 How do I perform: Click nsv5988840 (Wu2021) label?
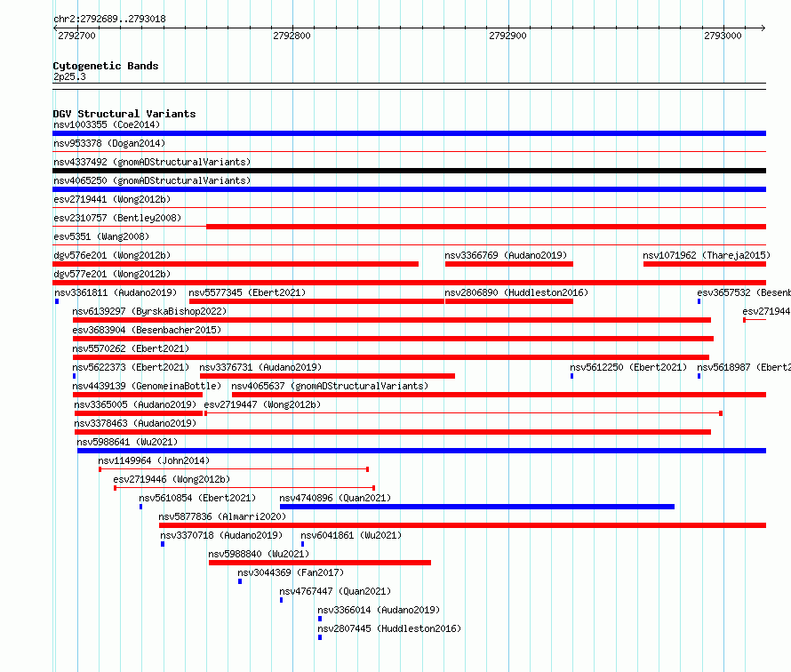point(259,554)
